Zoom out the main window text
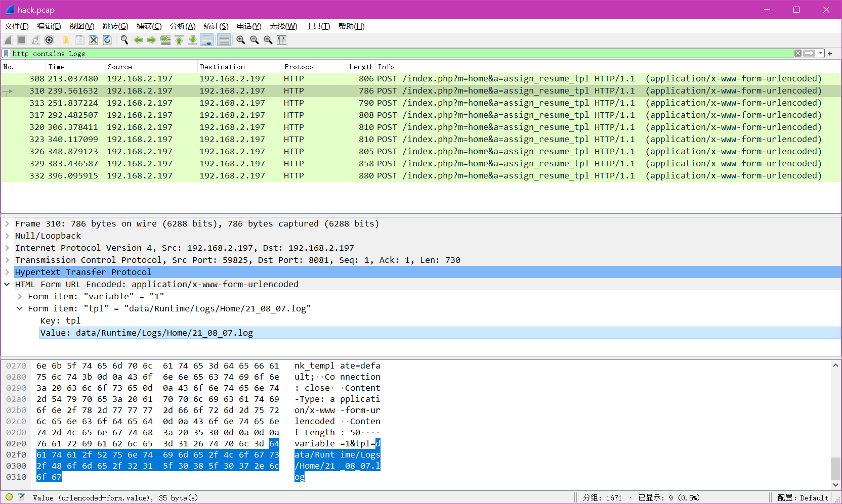Viewport: 842px width, 504px height. coord(255,40)
